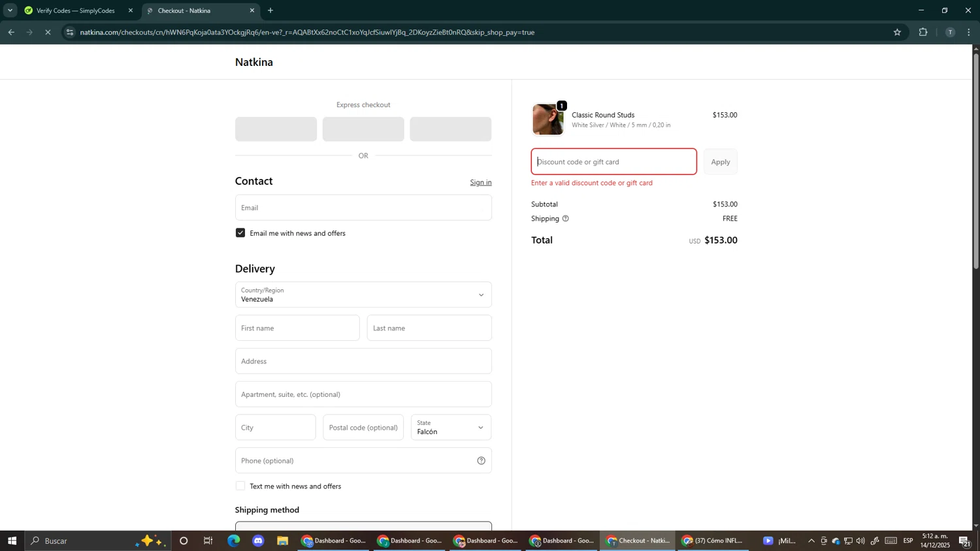Viewport: 980px width, 551px height.
Task: Click the Cortana circle icon on taskbar
Action: tap(184, 541)
